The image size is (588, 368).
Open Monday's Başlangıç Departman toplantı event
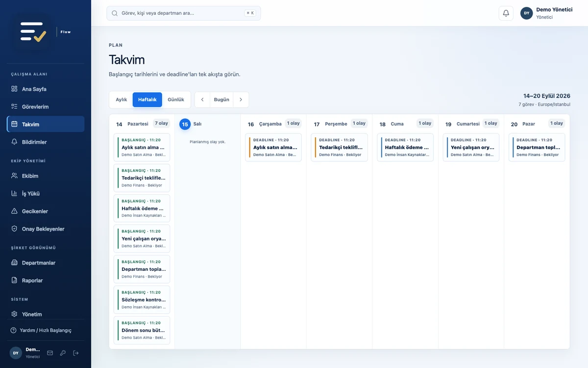pyautogui.click(x=142, y=269)
